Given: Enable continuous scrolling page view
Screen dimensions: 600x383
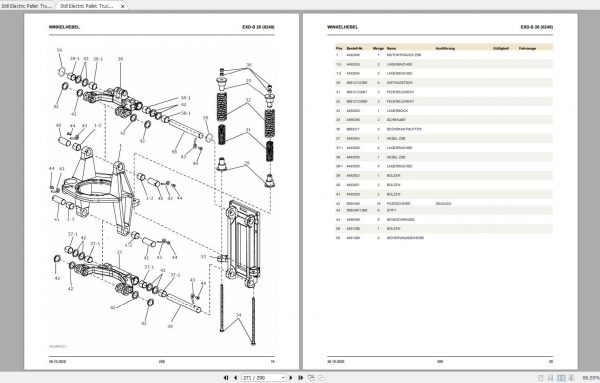Looking at the screenshot, I should 551,378.
